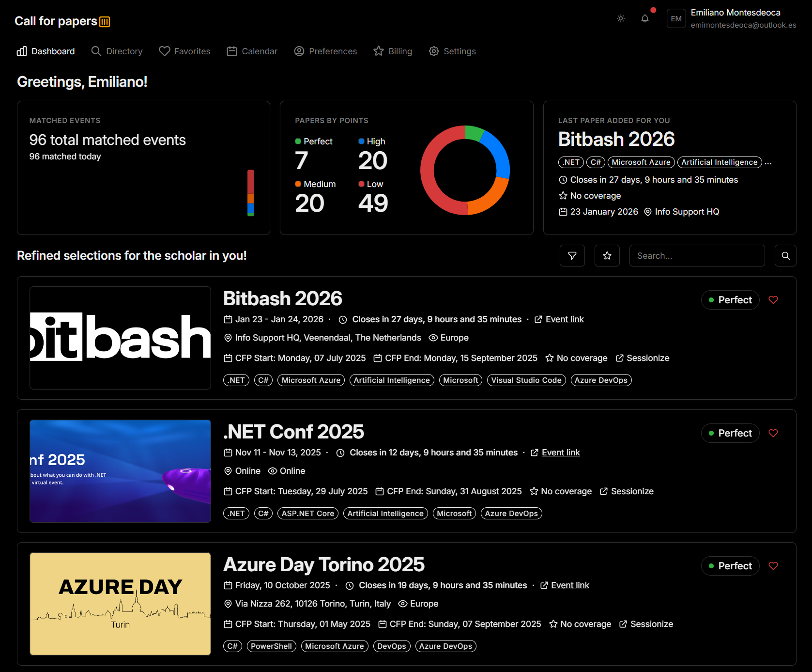Click the location pin beside Info Support HQ in last paper card
The height and width of the screenshot is (672, 812).
pos(648,212)
